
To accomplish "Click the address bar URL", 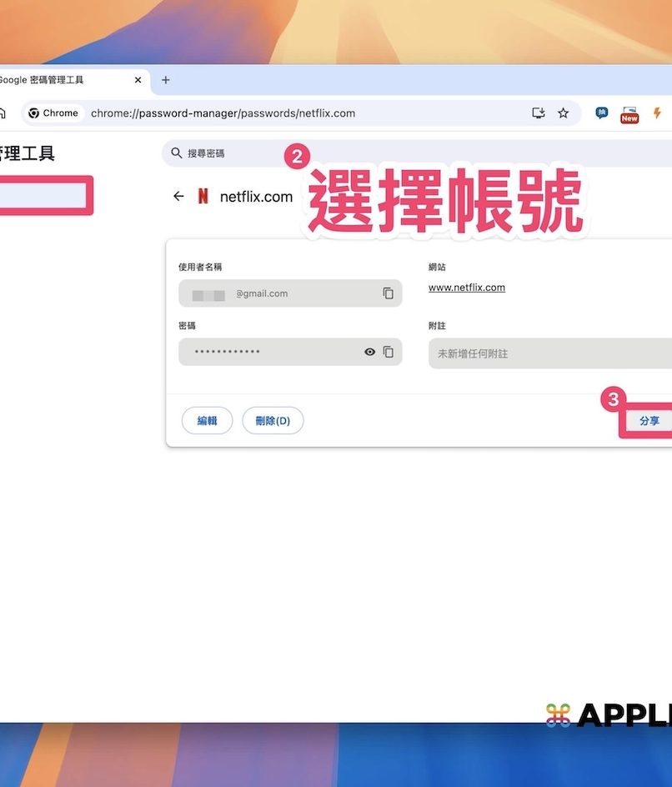I will point(223,113).
